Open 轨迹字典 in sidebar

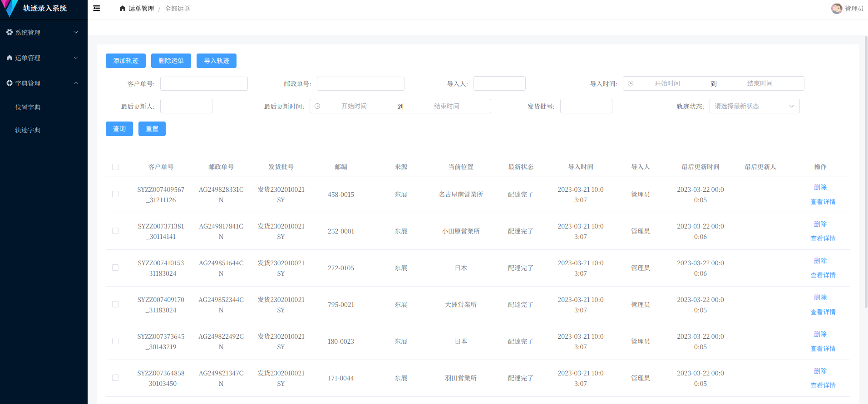28,130
